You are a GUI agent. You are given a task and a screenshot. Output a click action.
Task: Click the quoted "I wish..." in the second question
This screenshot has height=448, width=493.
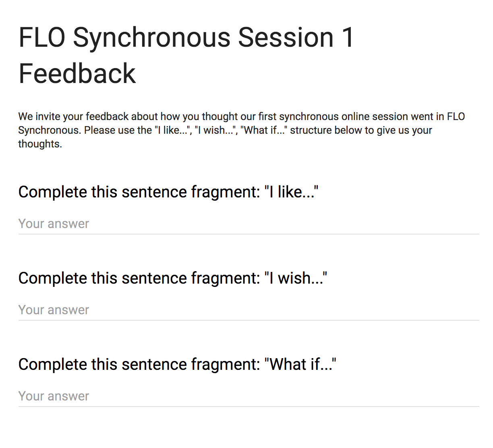click(296, 278)
